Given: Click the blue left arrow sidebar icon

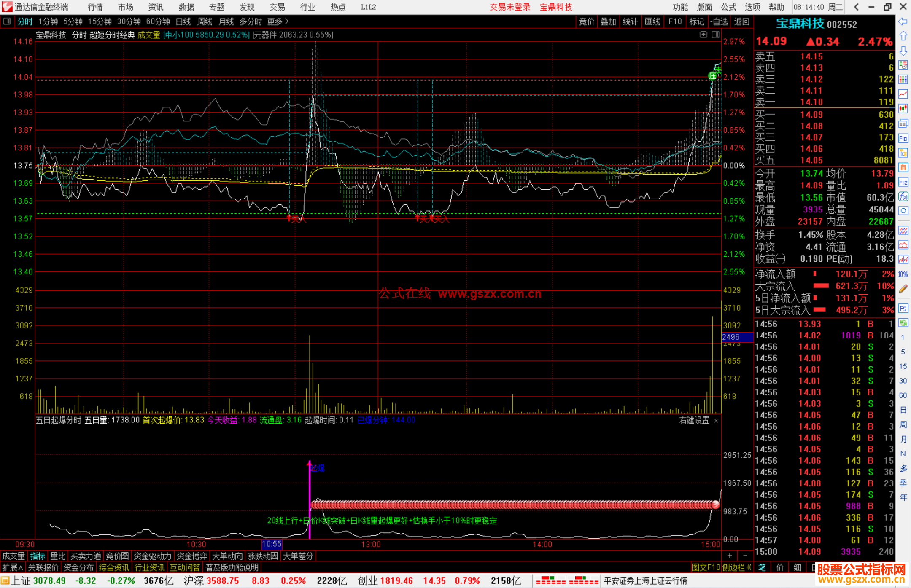Looking at the screenshot, I should [x=903, y=21].
